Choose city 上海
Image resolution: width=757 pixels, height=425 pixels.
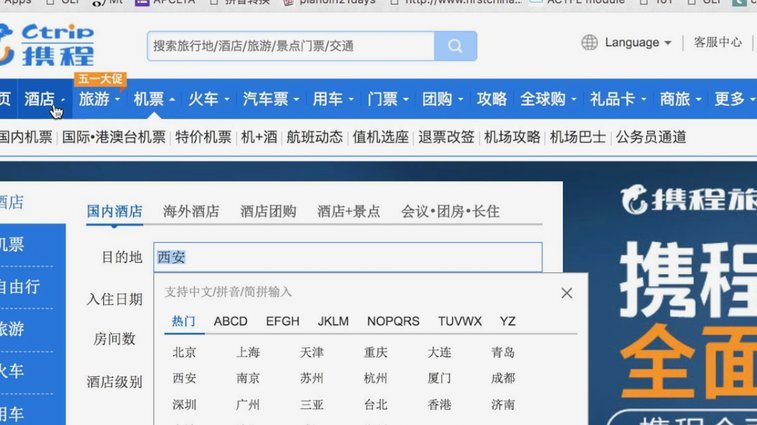coord(248,353)
